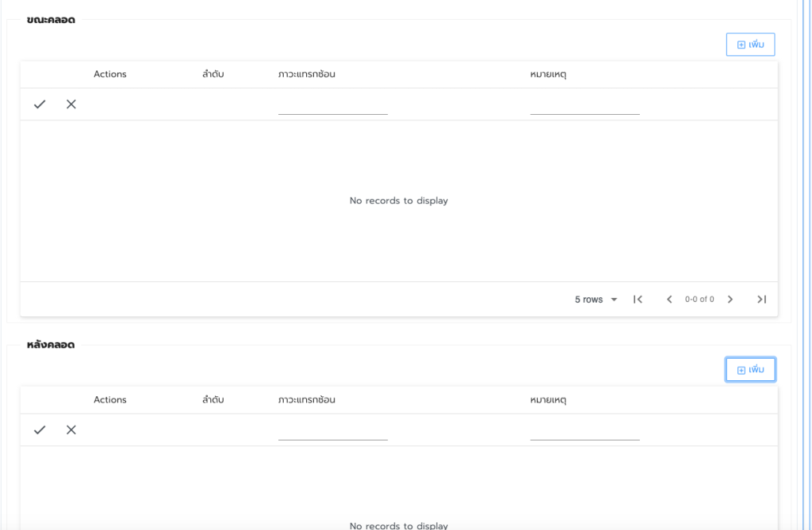Jump to last page of ขณะคลอด table
Screen dimensions: 812x530
761,299
